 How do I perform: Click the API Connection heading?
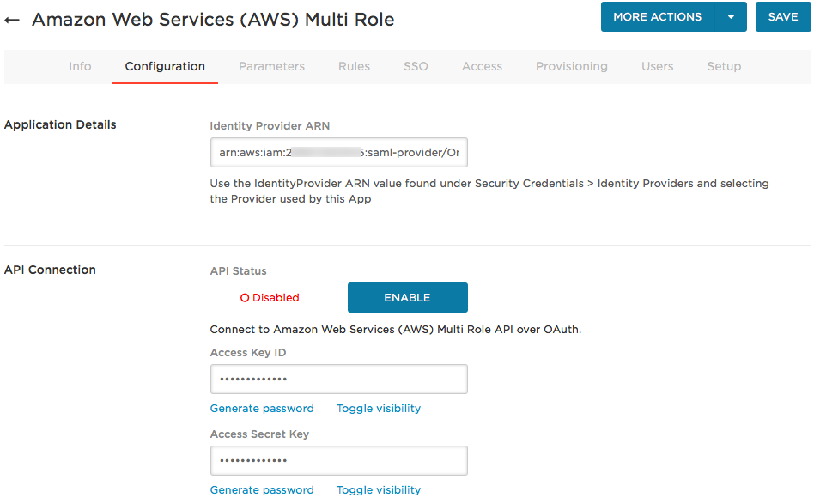click(50, 270)
